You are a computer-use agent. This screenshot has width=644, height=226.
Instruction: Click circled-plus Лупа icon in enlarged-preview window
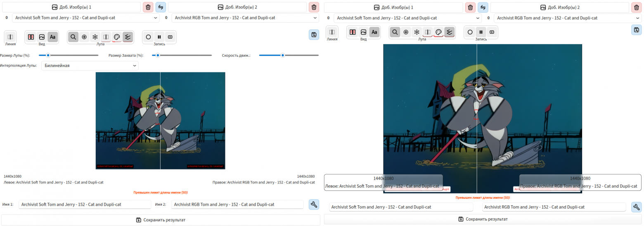pos(406,32)
